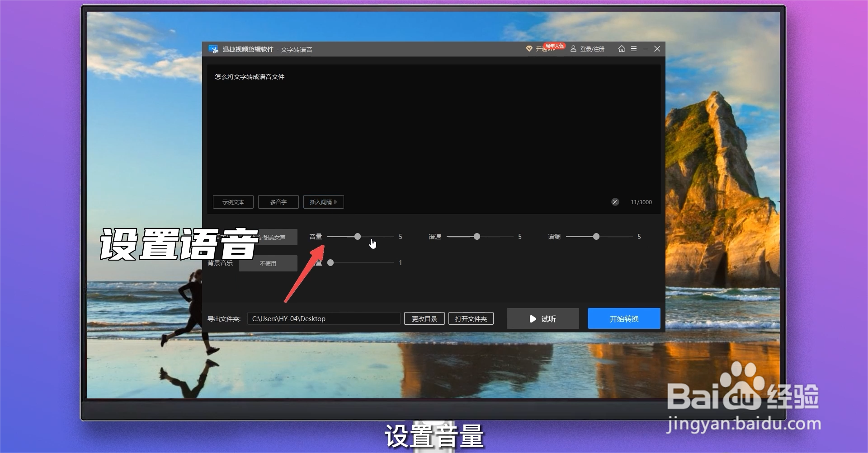Click the home icon in the title bar
Viewport: 868px width, 453px height.
pyautogui.click(x=622, y=49)
